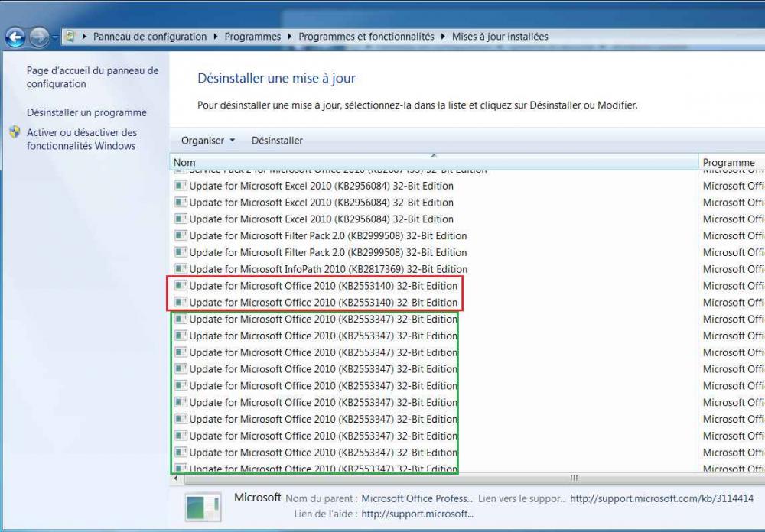The image size is (765, 532).
Task: Expand the arrow after Programmes et fonctionnalités
Action: [x=443, y=37]
